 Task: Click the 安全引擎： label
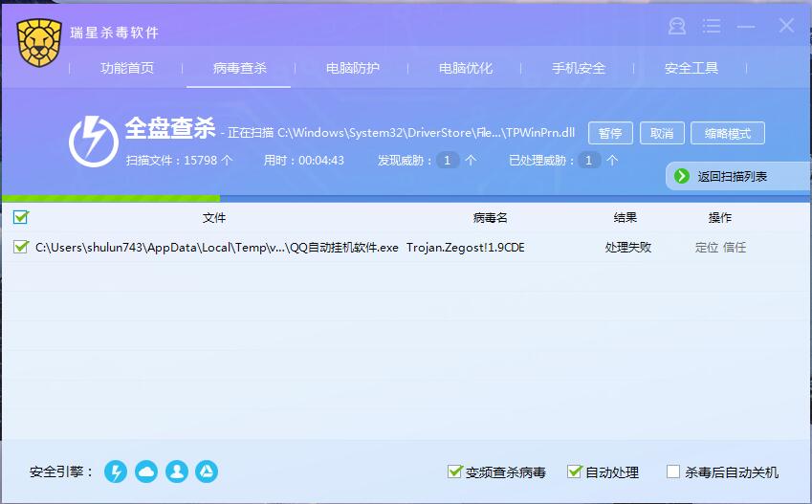coord(61,471)
